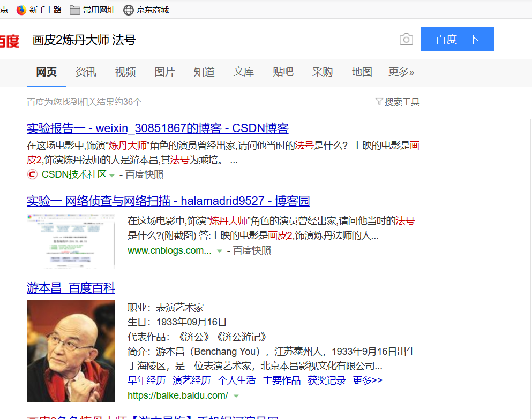The image size is (532, 419).
Task: Open the 获奖记录 section link
Action: tap(326, 380)
